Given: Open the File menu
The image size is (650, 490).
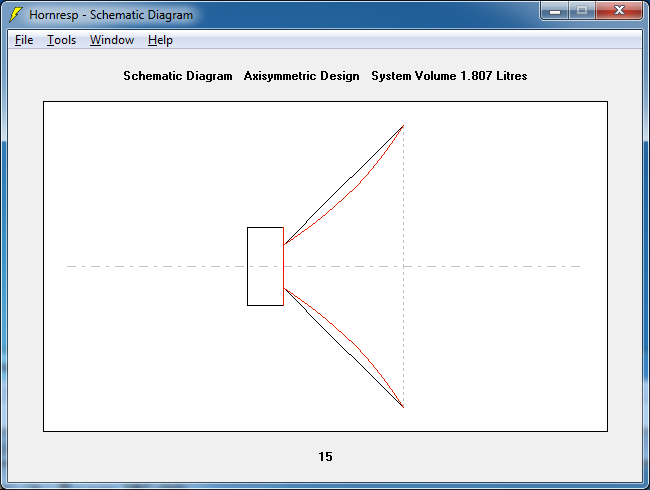Looking at the screenshot, I should (x=24, y=40).
